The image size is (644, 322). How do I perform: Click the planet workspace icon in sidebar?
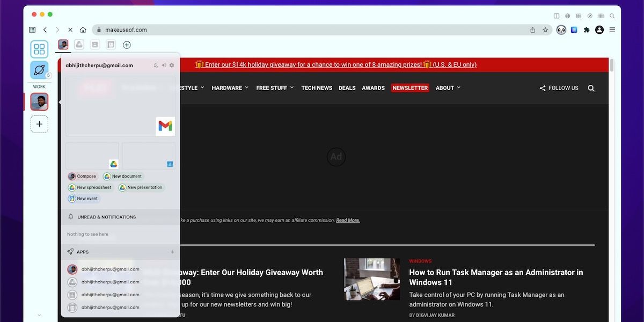[x=39, y=70]
